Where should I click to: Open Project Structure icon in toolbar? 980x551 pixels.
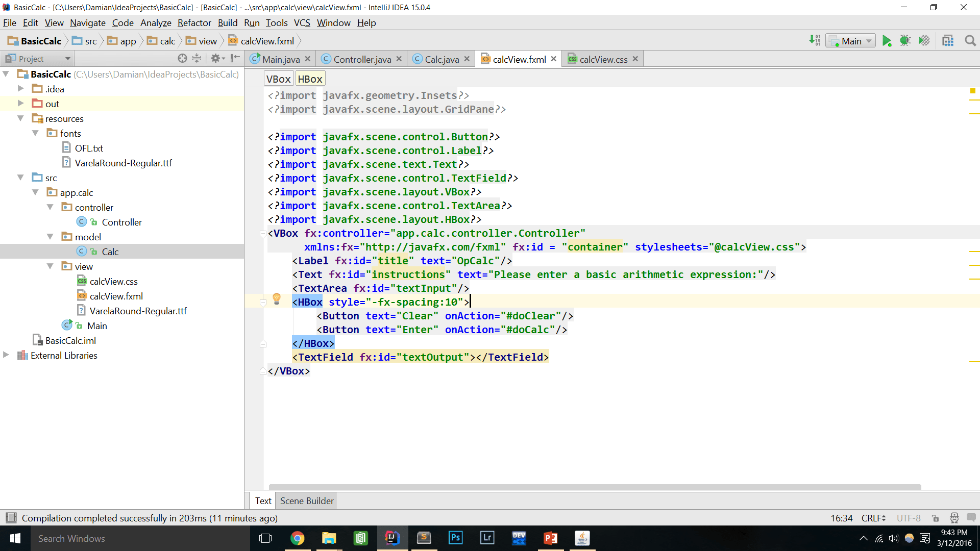[948, 41]
